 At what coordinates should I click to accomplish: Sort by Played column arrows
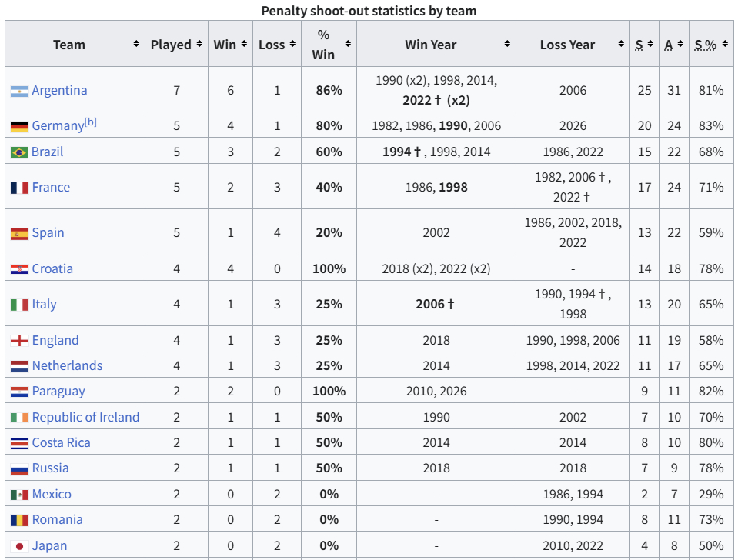[x=199, y=44]
